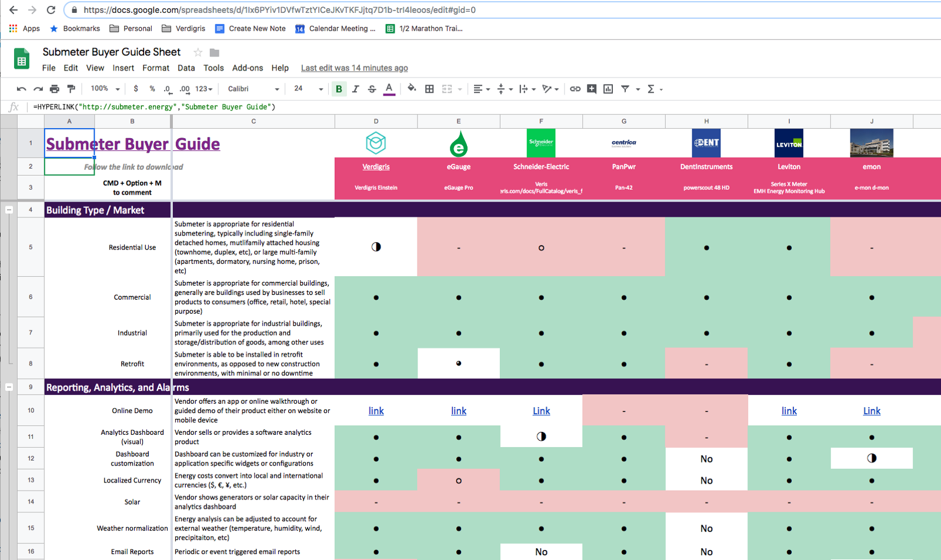This screenshot has width=941, height=560.
Task: Click the Merge cells icon
Action: click(447, 89)
